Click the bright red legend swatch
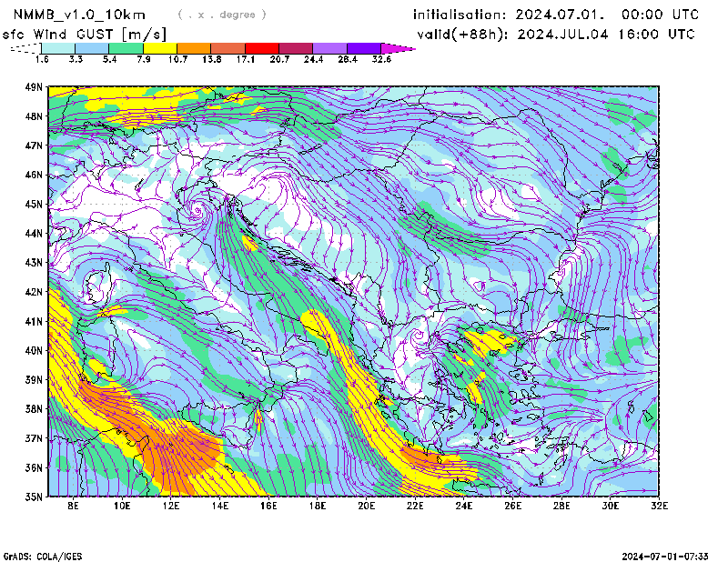The width and height of the screenshot is (728, 562). click(262, 47)
